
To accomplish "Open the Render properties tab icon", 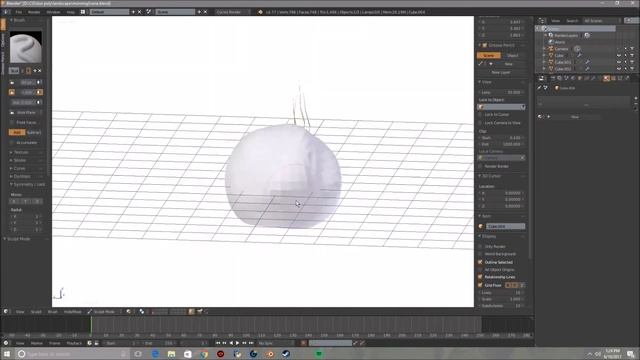I will [553, 78].
